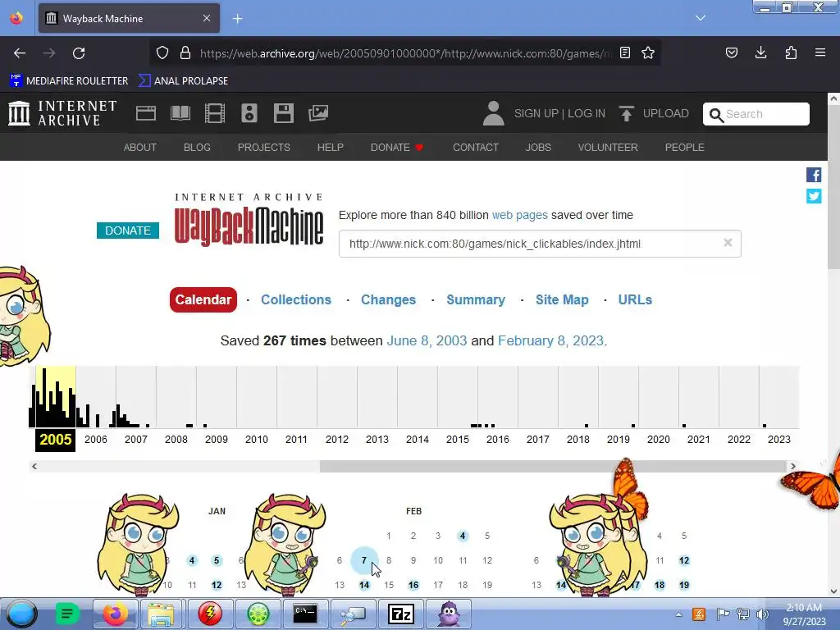Click the SIGN UP link
This screenshot has width=840, height=630.
(x=536, y=113)
